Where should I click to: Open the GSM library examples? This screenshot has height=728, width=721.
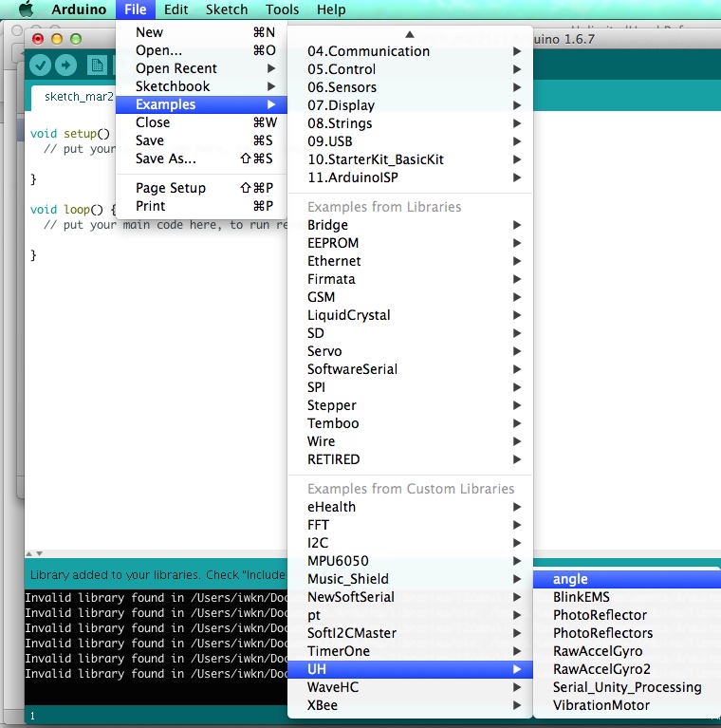pyautogui.click(x=410, y=298)
